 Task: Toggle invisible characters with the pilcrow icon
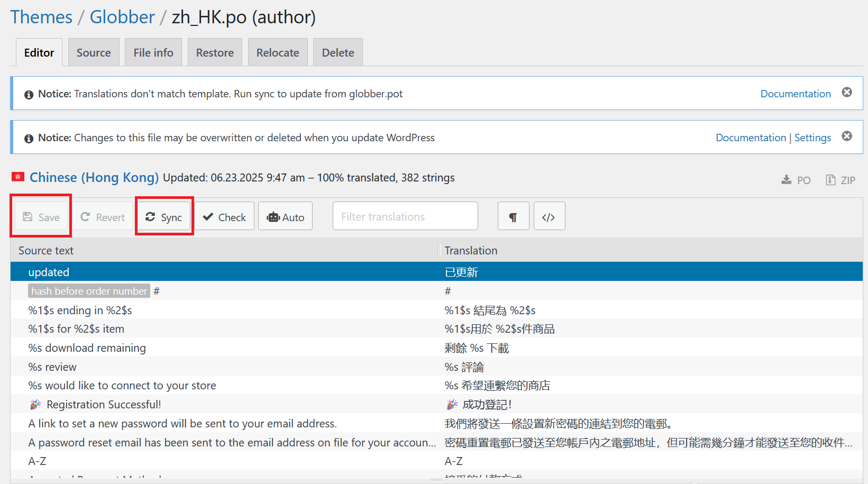(x=513, y=217)
